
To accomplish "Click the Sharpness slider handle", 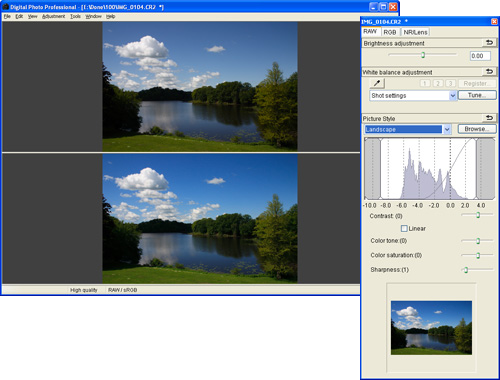I will 466,270.
